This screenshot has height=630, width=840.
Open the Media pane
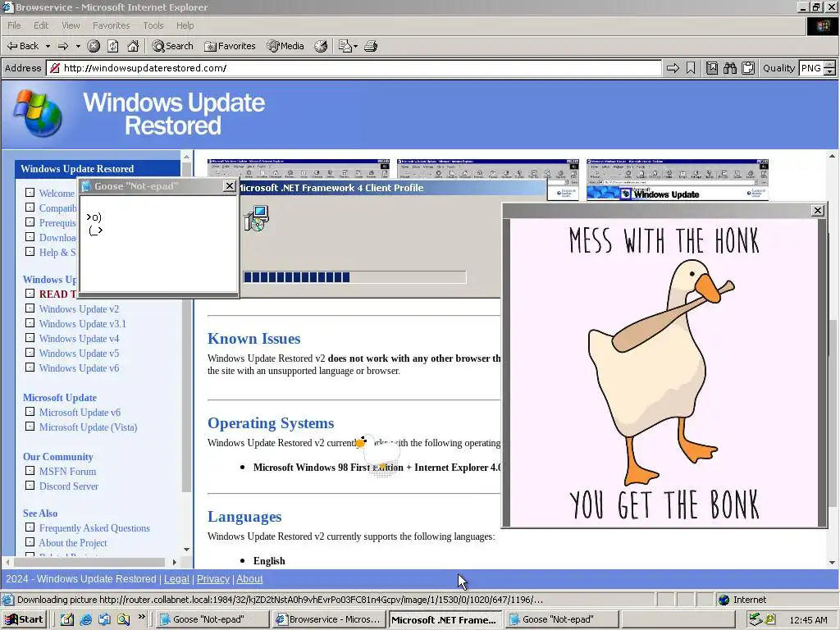pyautogui.click(x=285, y=46)
